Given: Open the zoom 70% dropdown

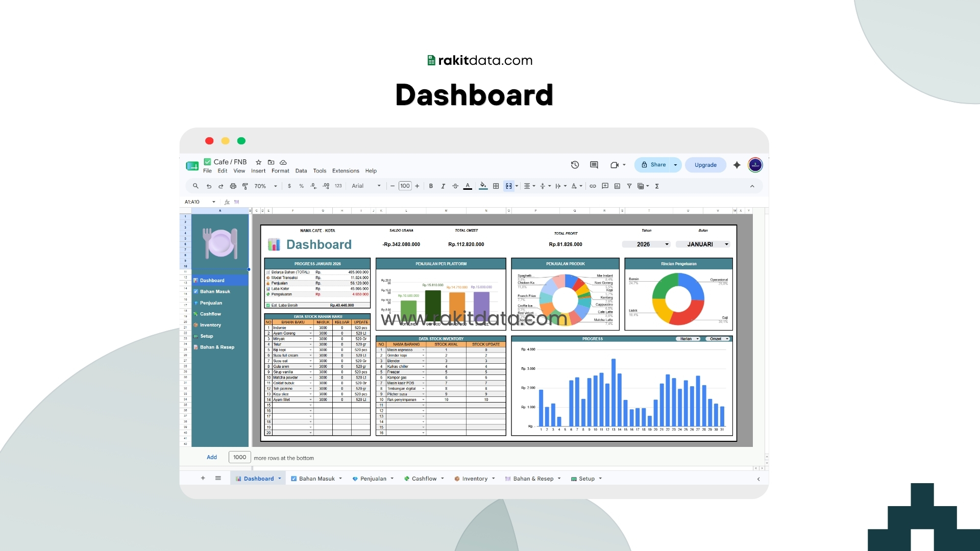Looking at the screenshot, I should [265, 186].
